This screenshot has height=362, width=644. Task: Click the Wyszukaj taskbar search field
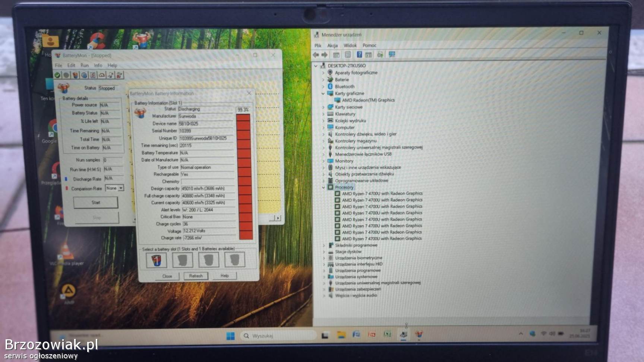pyautogui.click(x=278, y=336)
